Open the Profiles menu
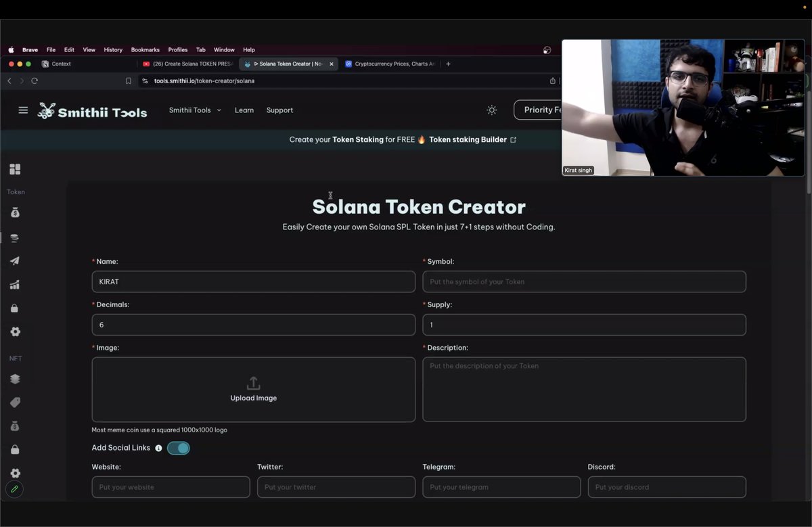Viewport: 812px width, 527px height. point(178,50)
